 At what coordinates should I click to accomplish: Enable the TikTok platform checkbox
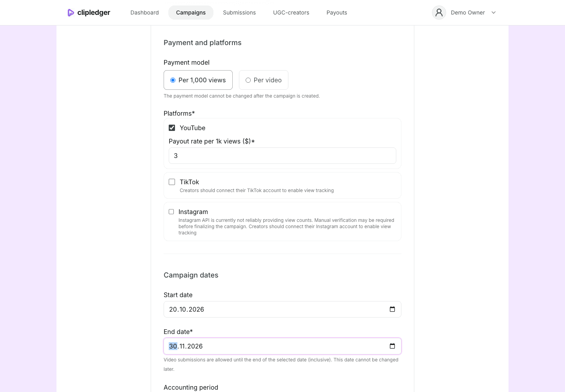click(172, 182)
